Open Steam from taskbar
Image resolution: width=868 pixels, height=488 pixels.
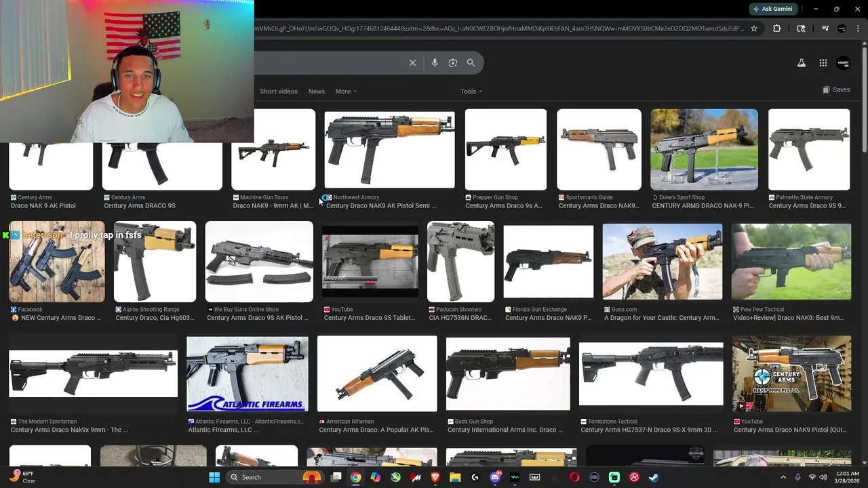tap(654, 477)
